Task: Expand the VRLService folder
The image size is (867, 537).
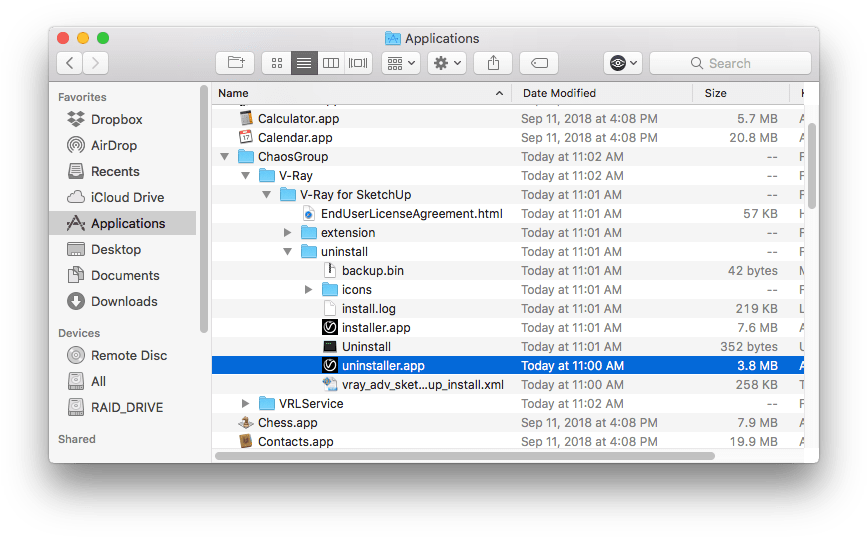Action: click(x=246, y=404)
